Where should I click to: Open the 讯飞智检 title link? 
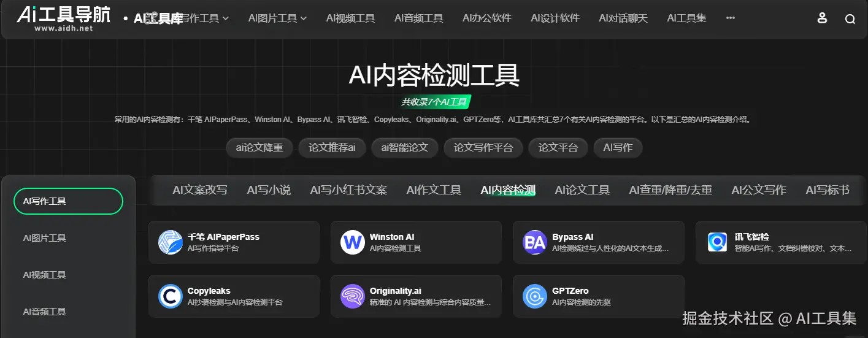(x=751, y=237)
